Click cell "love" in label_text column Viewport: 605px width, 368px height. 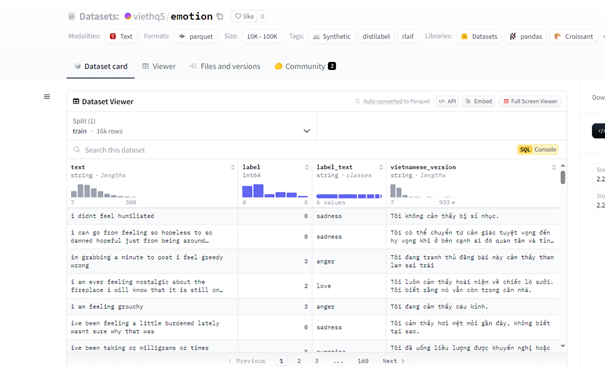[x=349, y=286]
